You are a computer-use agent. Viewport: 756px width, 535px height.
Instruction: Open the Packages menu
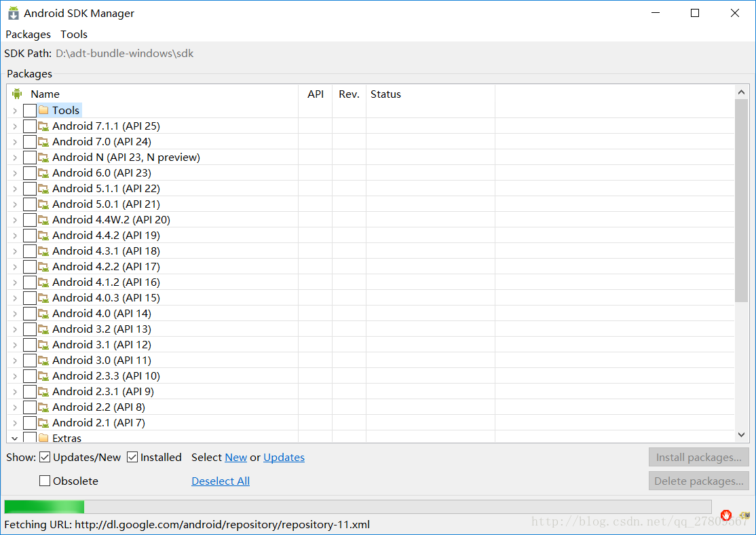(x=28, y=34)
